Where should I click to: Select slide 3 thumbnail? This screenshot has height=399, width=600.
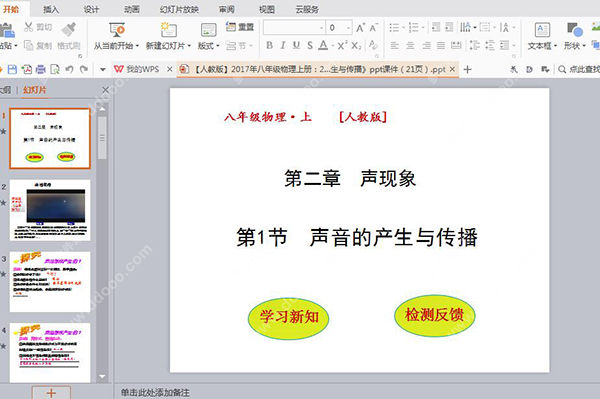tap(50, 282)
